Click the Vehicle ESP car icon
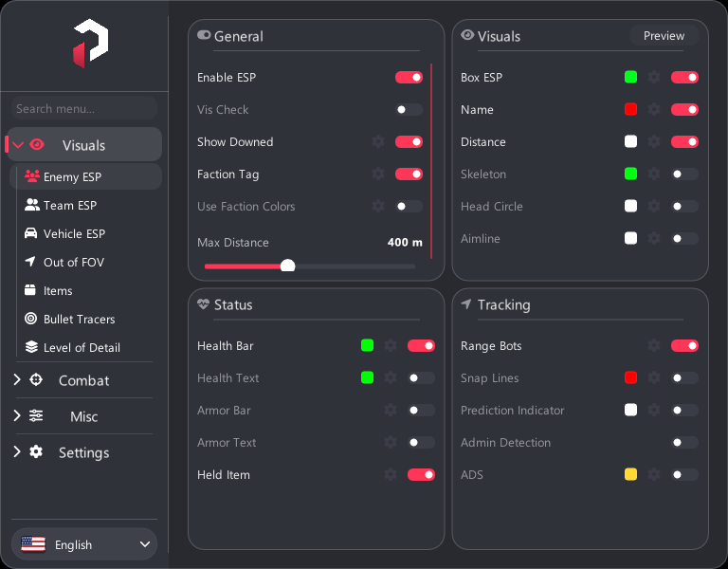The image size is (728, 569). (x=30, y=233)
